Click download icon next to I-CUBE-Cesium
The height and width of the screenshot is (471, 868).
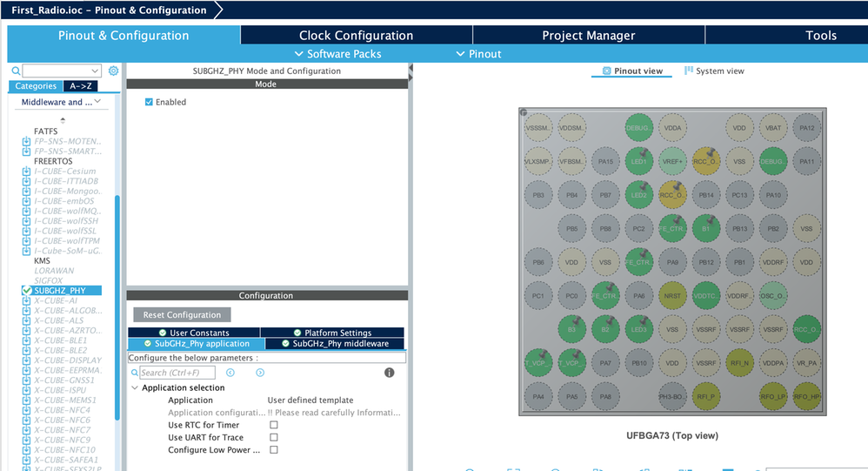click(x=26, y=172)
